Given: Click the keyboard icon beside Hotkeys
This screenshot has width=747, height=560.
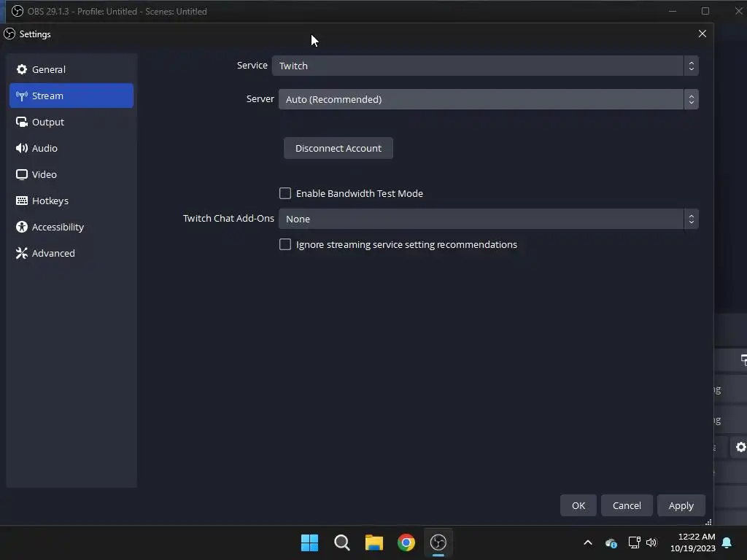Looking at the screenshot, I should (21, 201).
